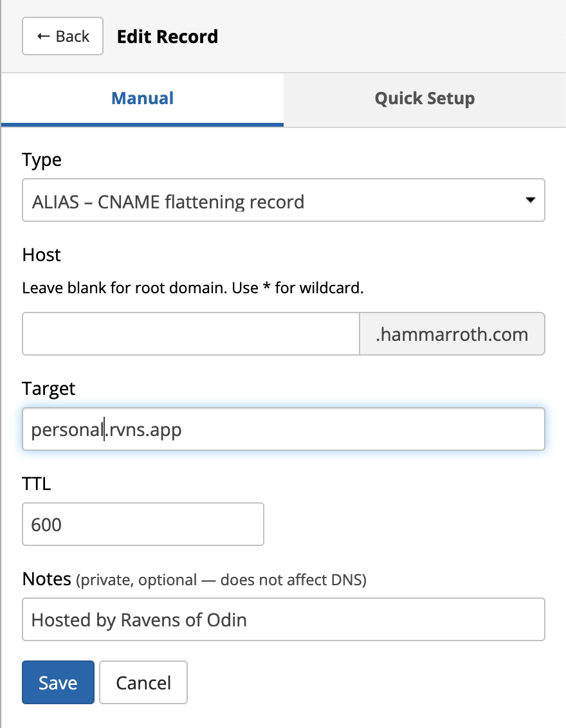Open the Quick Setup tab
The width and height of the screenshot is (566, 728).
coord(424,99)
